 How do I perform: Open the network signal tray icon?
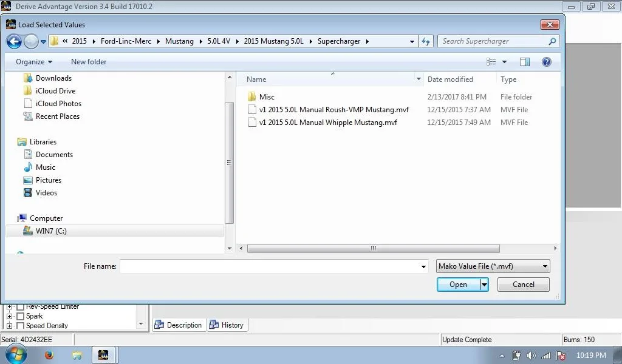tap(546, 356)
